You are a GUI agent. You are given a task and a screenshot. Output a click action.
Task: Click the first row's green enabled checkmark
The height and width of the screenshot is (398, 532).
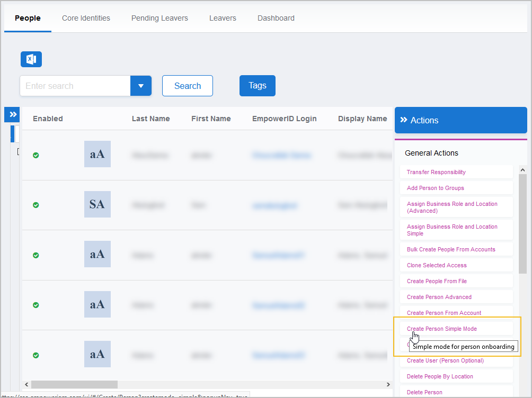click(x=36, y=155)
